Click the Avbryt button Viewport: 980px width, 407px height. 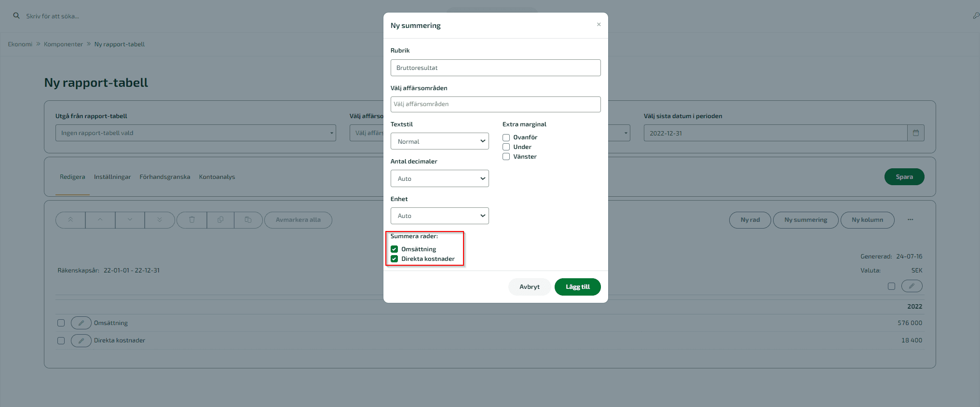pos(530,287)
